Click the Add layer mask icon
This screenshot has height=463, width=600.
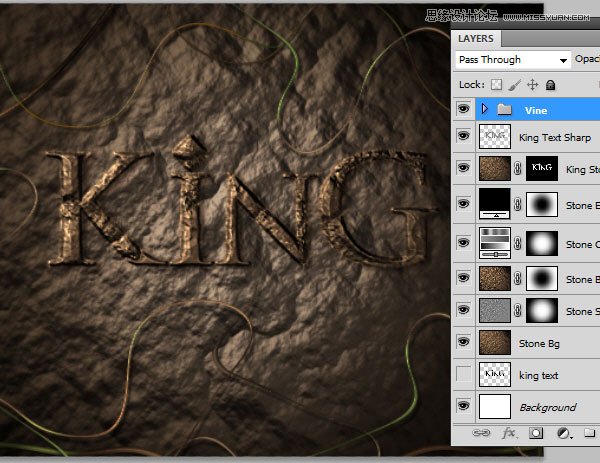tap(536, 433)
